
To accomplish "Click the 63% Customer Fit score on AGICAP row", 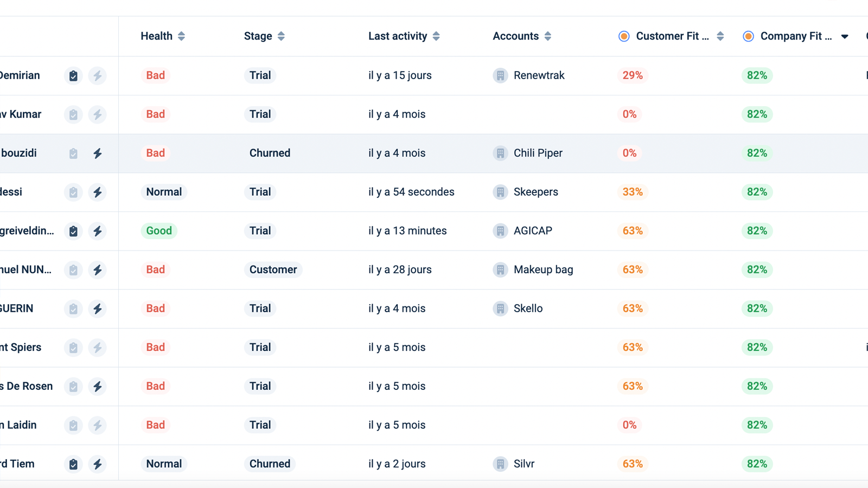I will 632,231.
